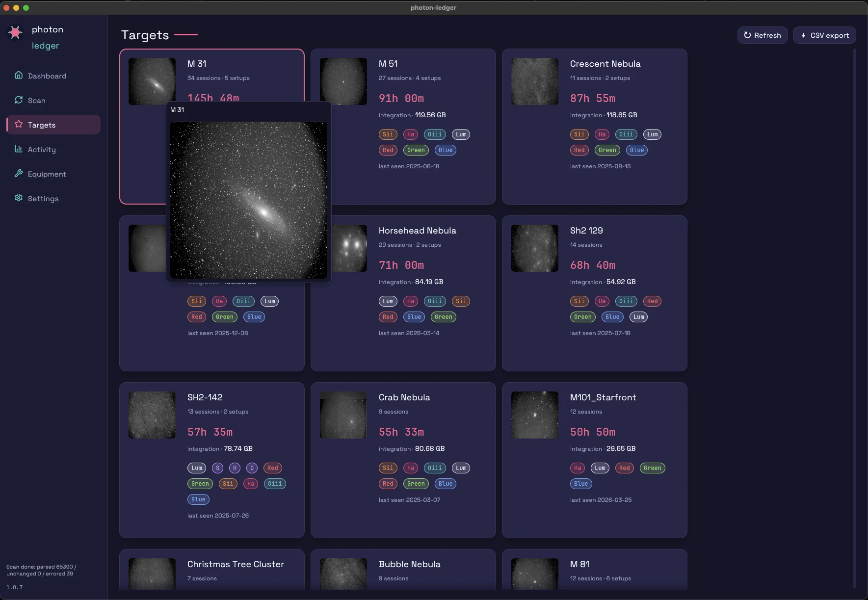868x600 pixels.
Task: Click "last seen 2026-03-25" on M101_Starfront
Action: click(601, 500)
